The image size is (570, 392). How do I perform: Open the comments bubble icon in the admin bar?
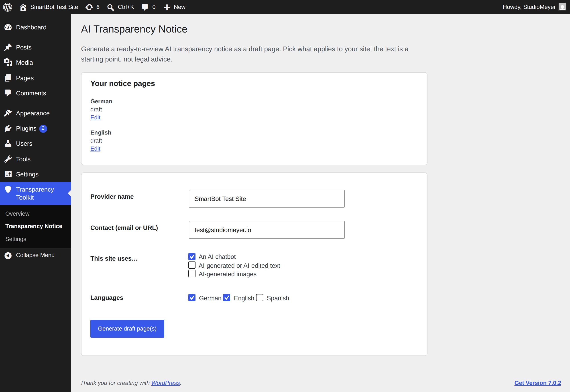145,7
